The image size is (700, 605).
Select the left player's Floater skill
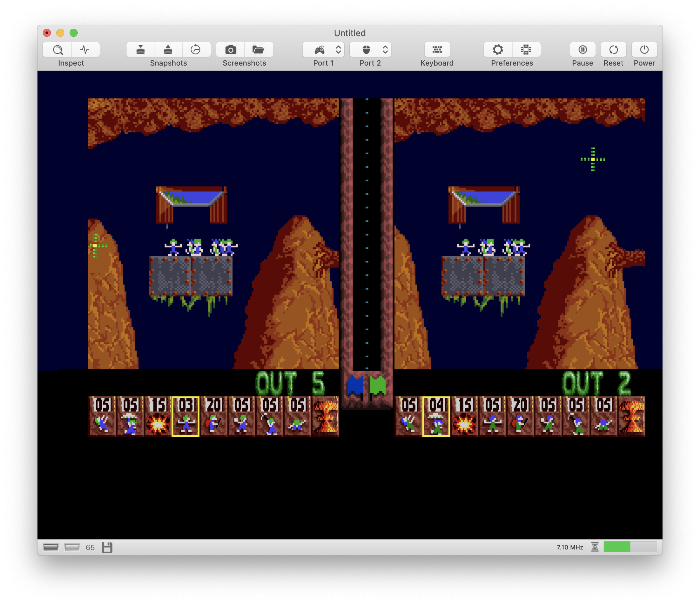click(x=130, y=416)
